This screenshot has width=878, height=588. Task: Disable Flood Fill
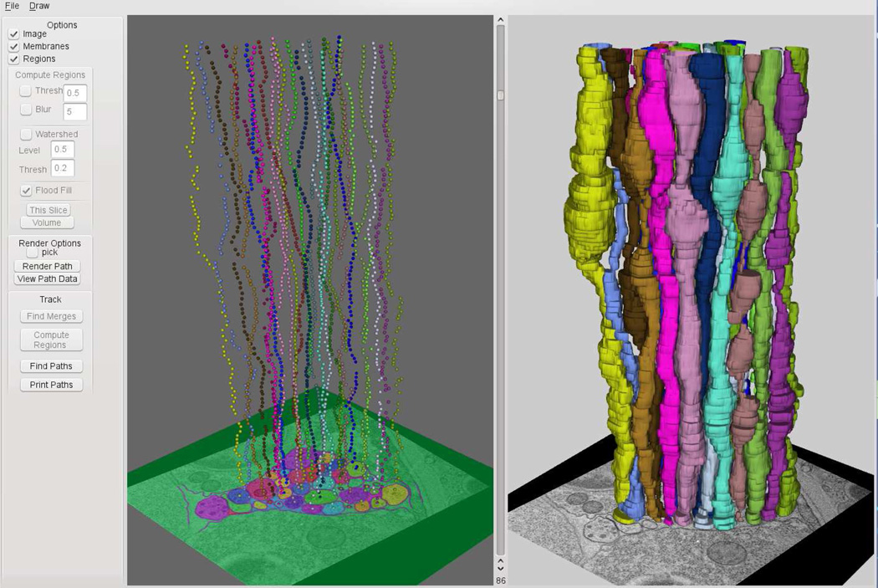(x=26, y=190)
